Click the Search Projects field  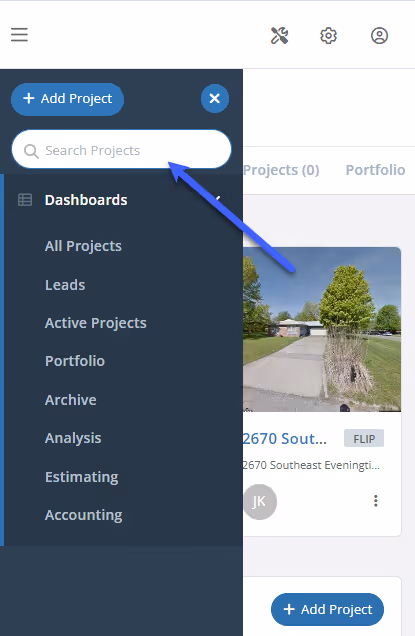(121, 149)
